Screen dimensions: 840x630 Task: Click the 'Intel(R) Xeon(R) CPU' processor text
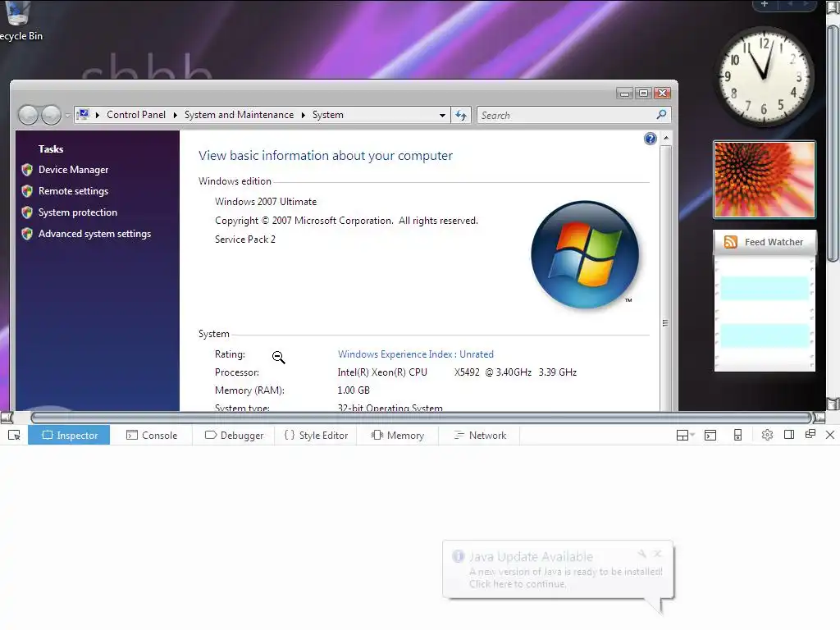click(x=382, y=372)
